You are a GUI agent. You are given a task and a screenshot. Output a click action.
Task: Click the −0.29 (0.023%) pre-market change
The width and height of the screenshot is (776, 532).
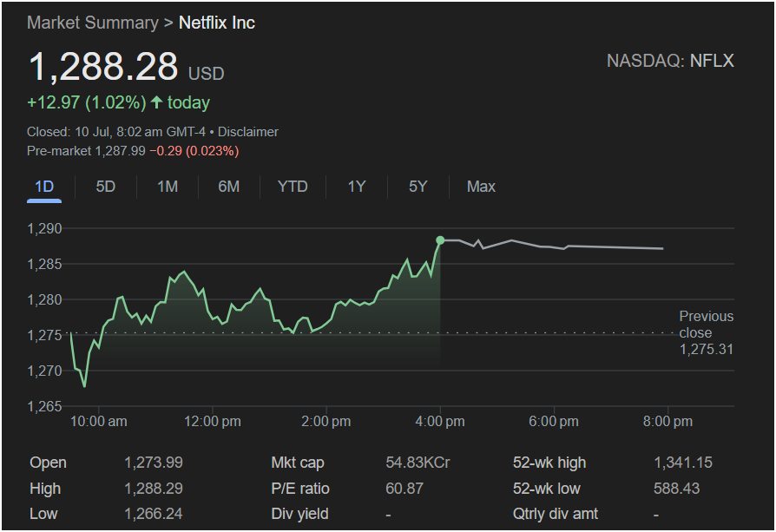tap(194, 151)
